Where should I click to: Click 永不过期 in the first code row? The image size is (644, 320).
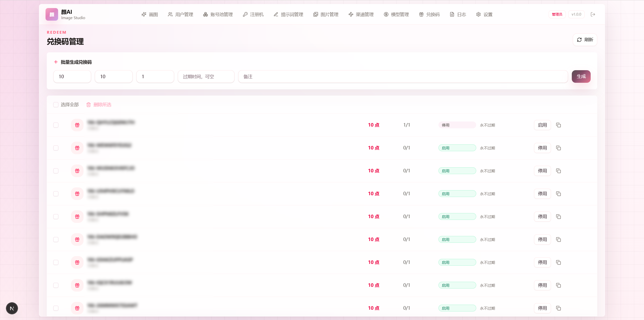(x=487, y=125)
